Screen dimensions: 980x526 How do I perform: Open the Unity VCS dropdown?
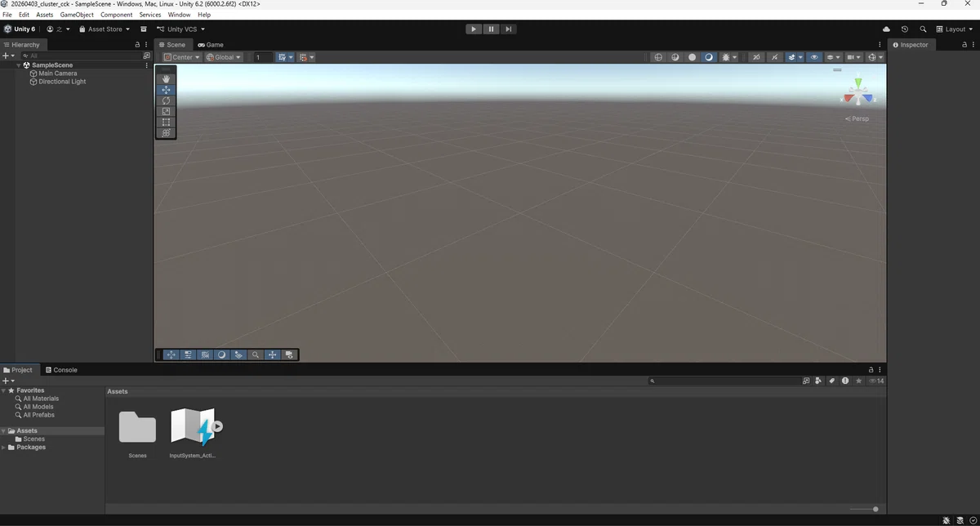point(180,29)
